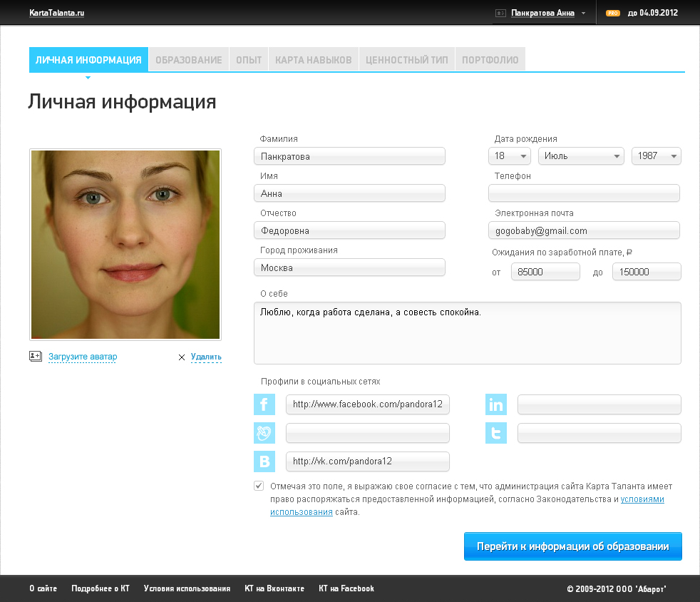
Task: Click the Twitter profile icon
Action: tap(496, 433)
